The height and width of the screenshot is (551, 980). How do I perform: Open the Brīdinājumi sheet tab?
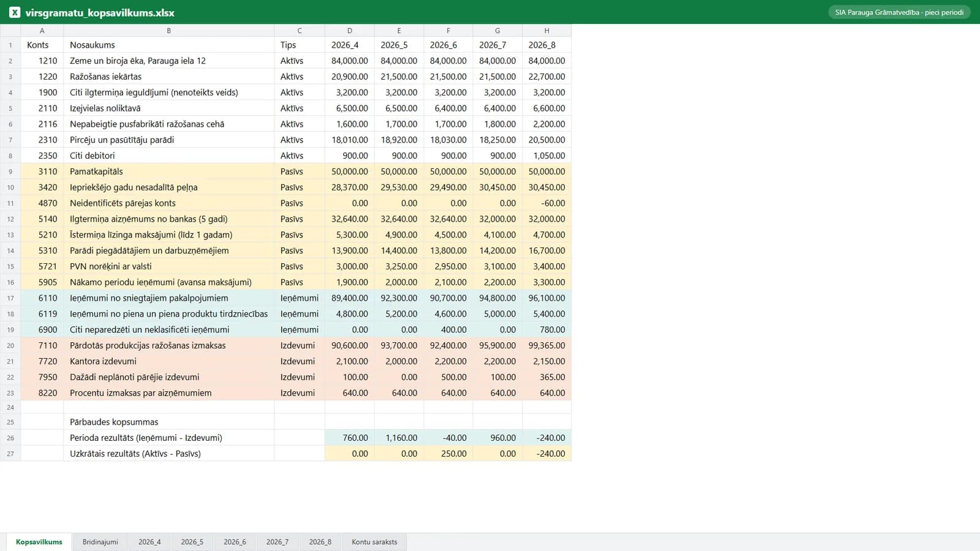[100, 542]
